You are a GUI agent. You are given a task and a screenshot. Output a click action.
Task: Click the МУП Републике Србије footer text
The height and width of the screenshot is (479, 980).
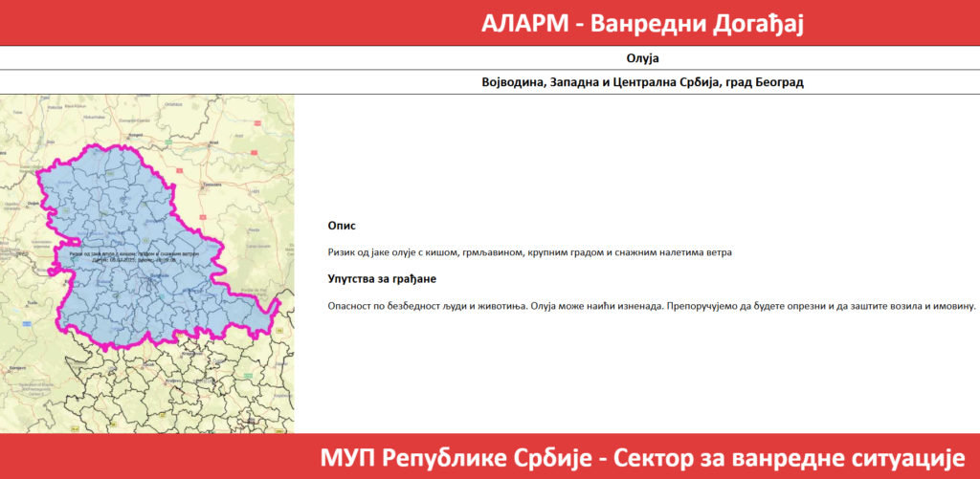[640, 456]
